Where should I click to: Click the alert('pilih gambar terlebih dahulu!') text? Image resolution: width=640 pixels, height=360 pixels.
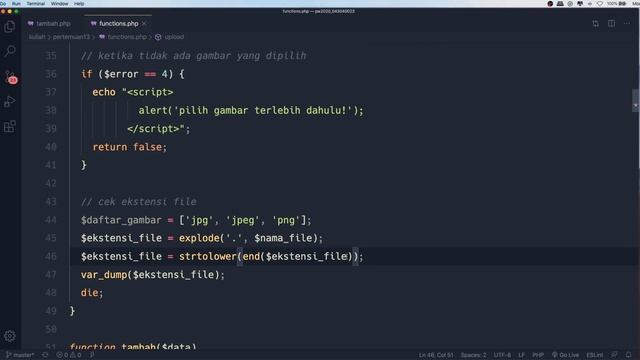pos(251,111)
